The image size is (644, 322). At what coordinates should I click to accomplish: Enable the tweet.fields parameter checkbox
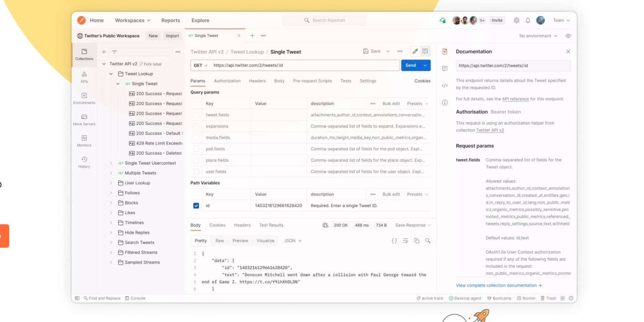pyautogui.click(x=196, y=115)
